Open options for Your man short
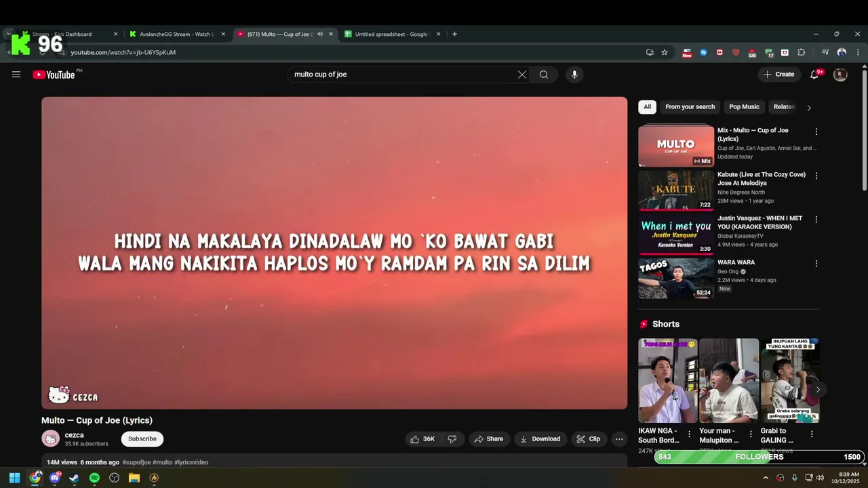 pyautogui.click(x=751, y=434)
